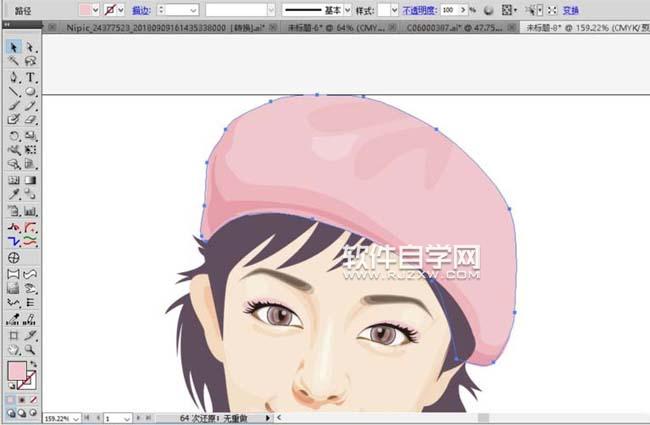Switch to Draw Inside mode
The height and width of the screenshot is (425, 650).
[33, 413]
